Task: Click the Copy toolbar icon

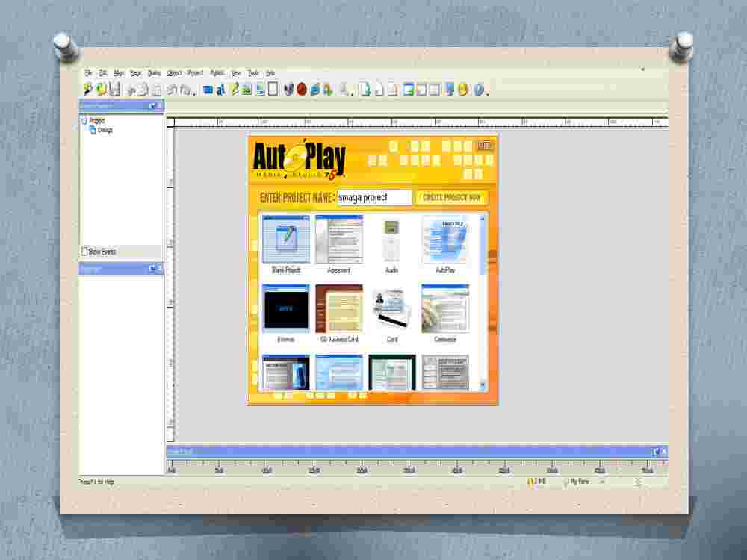Action: (x=143, y=90)
